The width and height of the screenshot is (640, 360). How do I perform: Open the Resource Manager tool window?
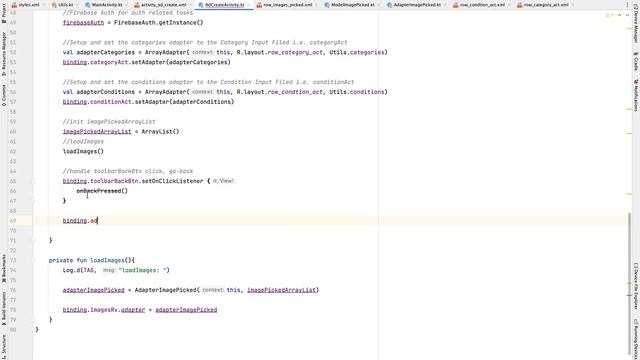pyautogui.click(x=4, y=54)
